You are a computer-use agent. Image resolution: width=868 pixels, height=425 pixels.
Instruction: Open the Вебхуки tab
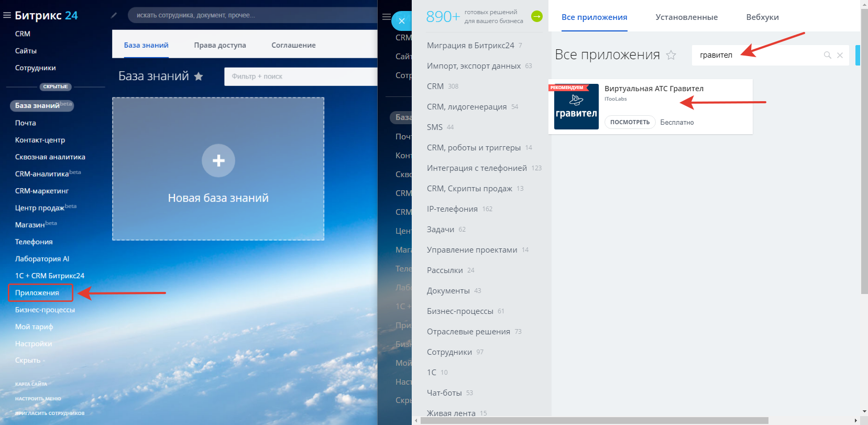click(762, 17)
